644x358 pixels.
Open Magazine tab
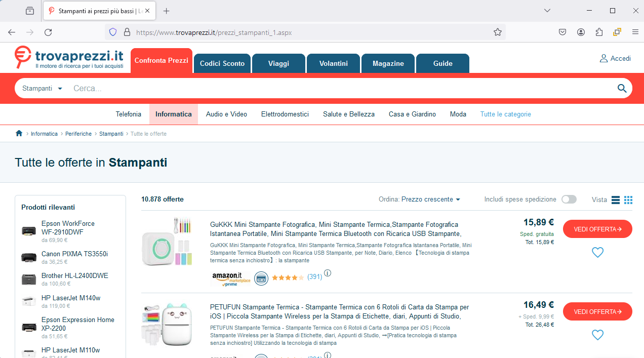coord(388,63)
